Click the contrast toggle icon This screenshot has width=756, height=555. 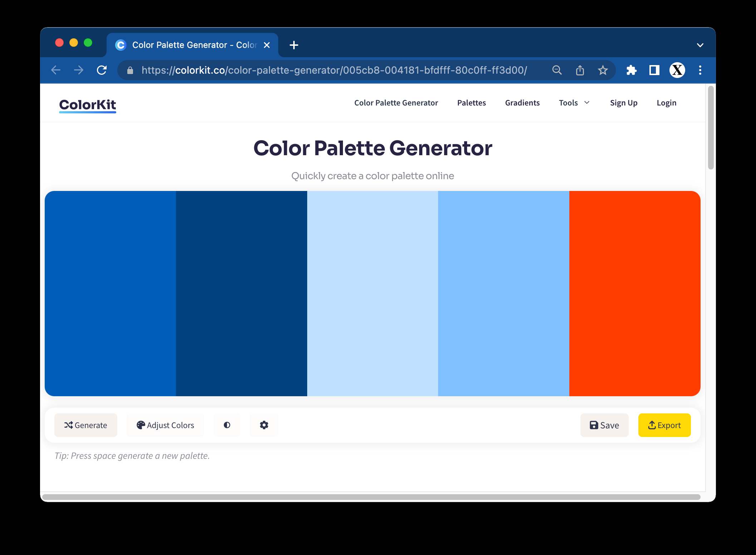click(x=227, y=425)
